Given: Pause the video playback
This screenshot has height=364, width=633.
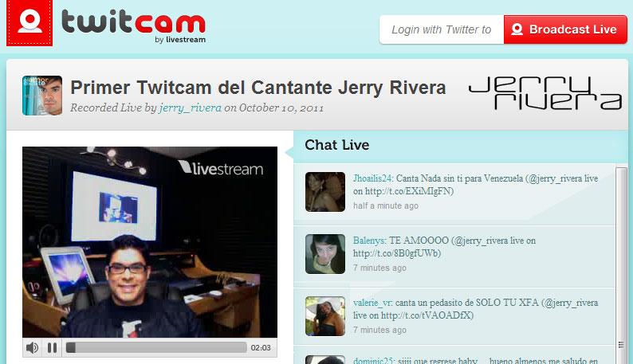Looking at the screenshot, I should [x=52, y=347].
